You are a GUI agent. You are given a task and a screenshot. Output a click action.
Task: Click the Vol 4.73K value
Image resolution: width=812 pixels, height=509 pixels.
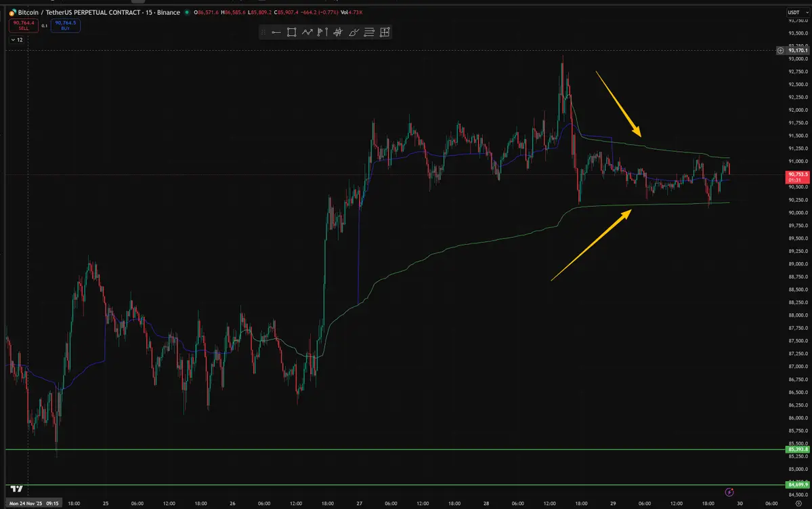pyautogui.click(x=351, y=12)
